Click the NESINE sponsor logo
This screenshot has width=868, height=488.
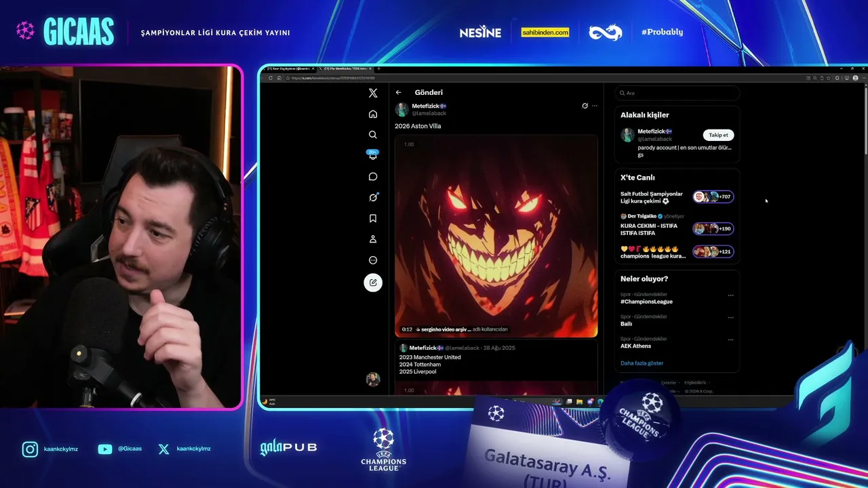480,33
